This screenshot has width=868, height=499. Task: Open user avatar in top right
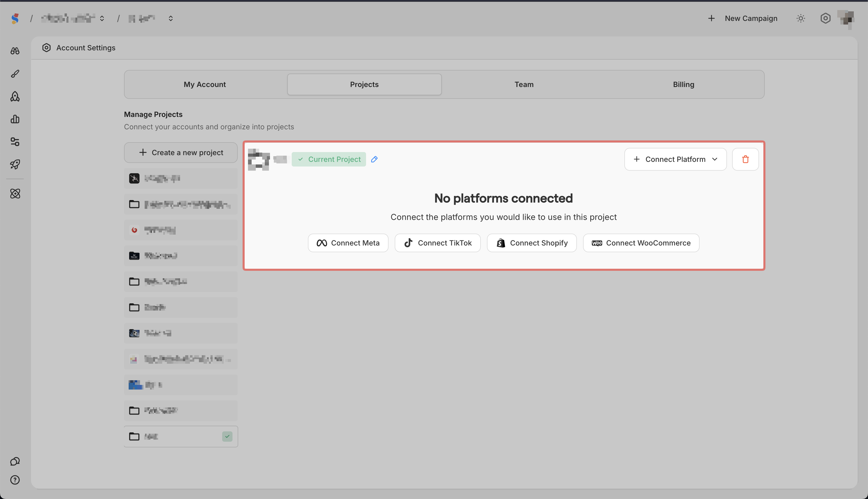point(846,19)
